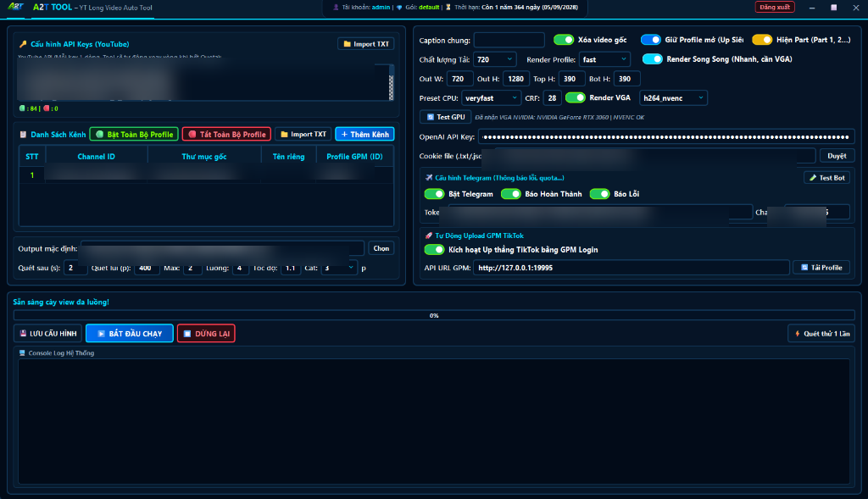Save settings with LƯU CẤU HÌNH
Image resolution: width=868 pixels, height=499 pixels.
[x=48, y=334]
